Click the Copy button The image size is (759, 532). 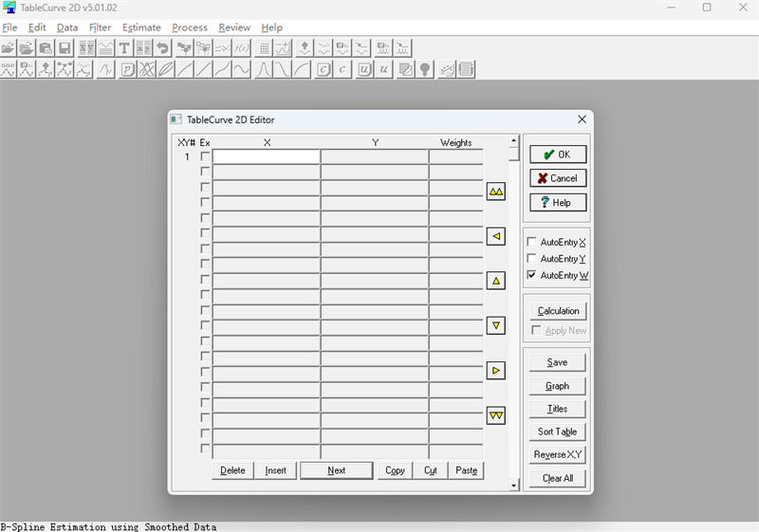[395, 470]
